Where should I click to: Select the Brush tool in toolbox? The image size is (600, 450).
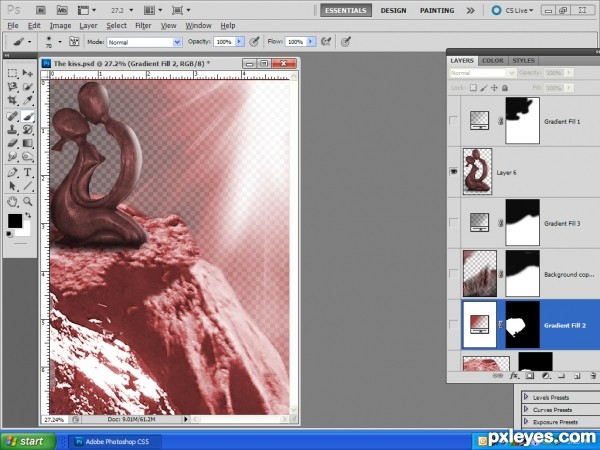click(x=28, y=116)
